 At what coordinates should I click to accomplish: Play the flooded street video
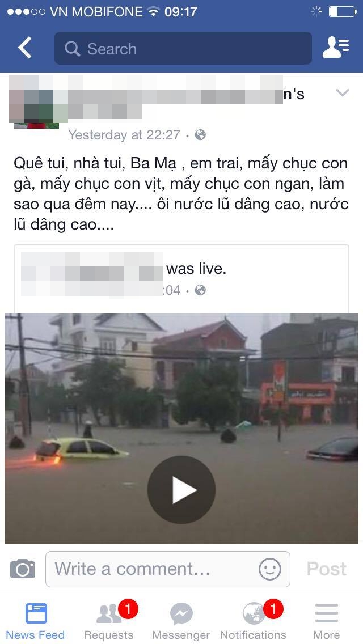[x=181, y=490]
